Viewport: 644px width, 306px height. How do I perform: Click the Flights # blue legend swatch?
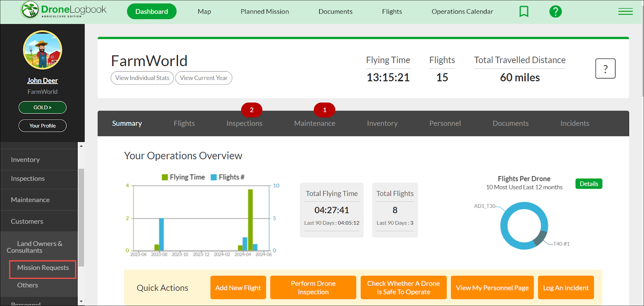click(214, 177)
